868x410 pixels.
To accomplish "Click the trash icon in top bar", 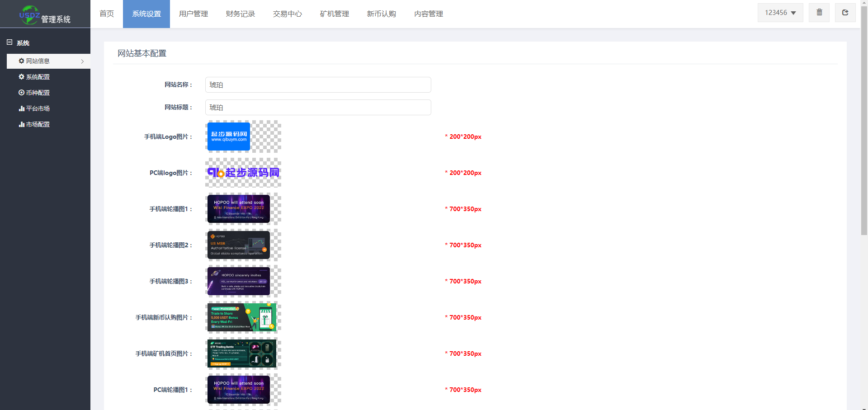I will click(x=819, y=13).
